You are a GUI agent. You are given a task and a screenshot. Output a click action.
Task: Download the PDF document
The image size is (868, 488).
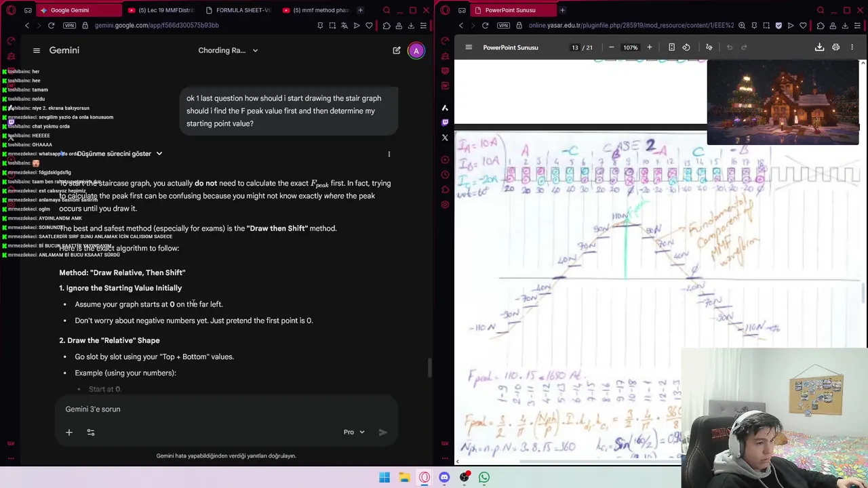coord(819,47)
